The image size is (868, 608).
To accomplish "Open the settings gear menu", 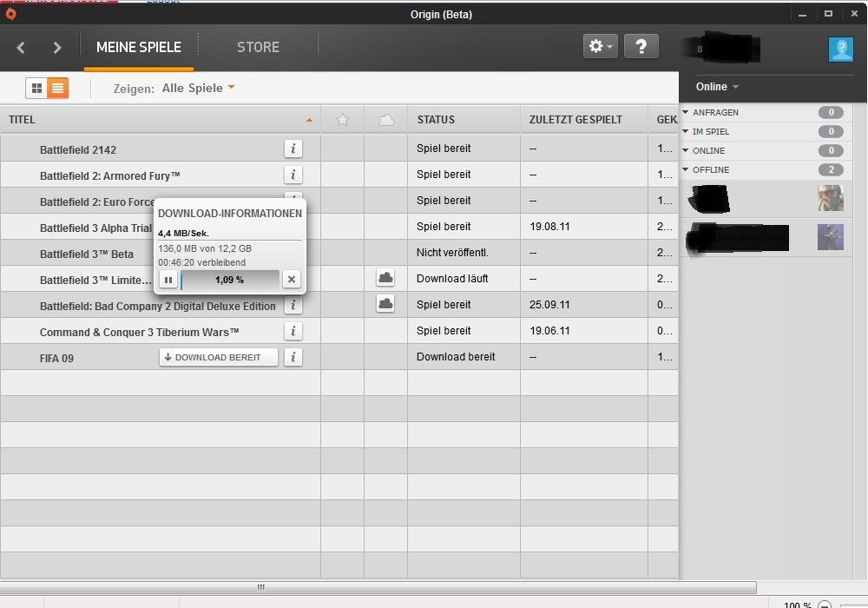I will pos(600,47).
